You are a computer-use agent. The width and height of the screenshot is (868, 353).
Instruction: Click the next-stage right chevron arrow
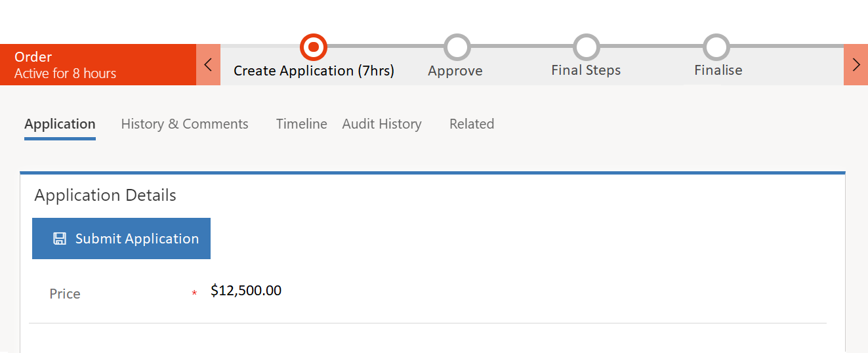[856, 65]
